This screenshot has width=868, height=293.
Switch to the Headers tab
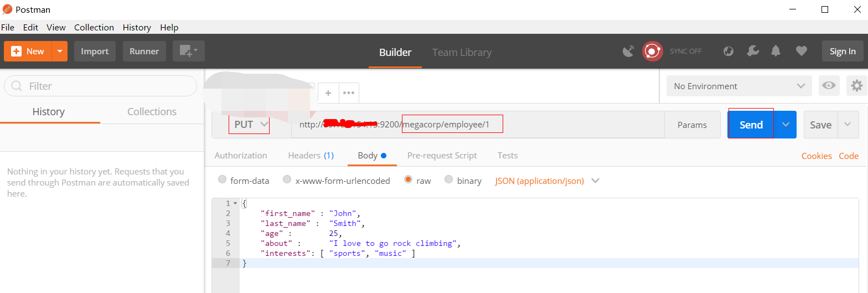click(311, 156)
